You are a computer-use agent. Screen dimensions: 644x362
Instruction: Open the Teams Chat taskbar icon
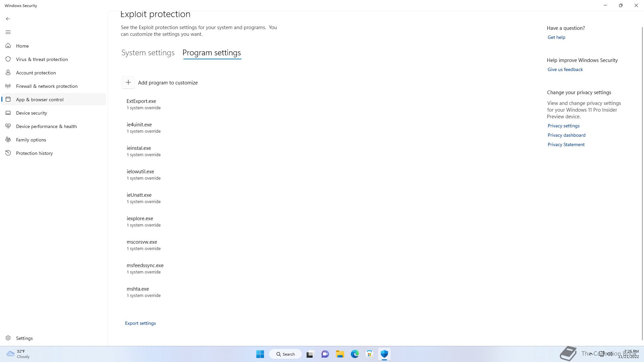pos(325,354)
